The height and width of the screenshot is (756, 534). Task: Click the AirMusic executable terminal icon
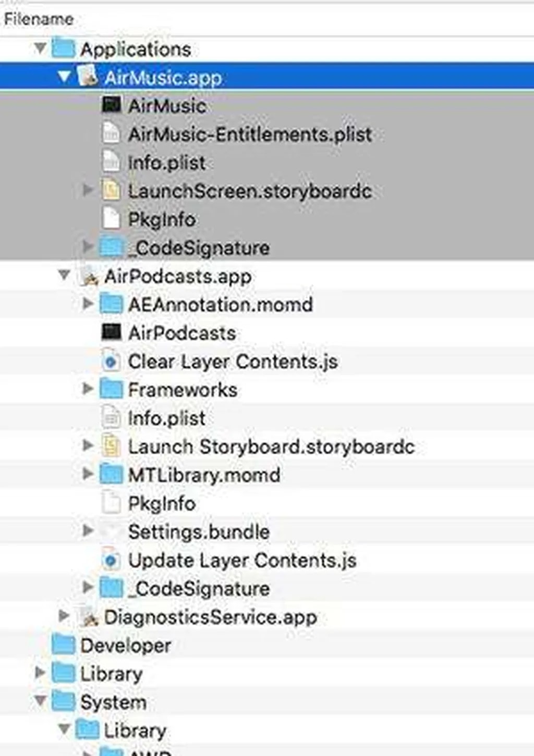pyautogui.click(x=111, y=105)
